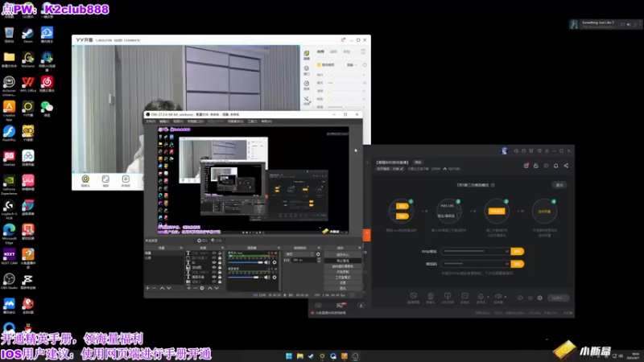Open the Tools menu in OBS
Screen dimensions: 644x362
pos(252,121)
